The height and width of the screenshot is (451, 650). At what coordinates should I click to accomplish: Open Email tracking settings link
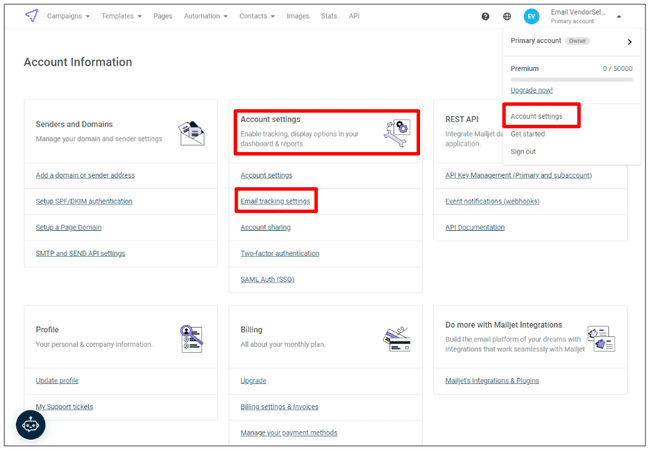tap(275, 201)
